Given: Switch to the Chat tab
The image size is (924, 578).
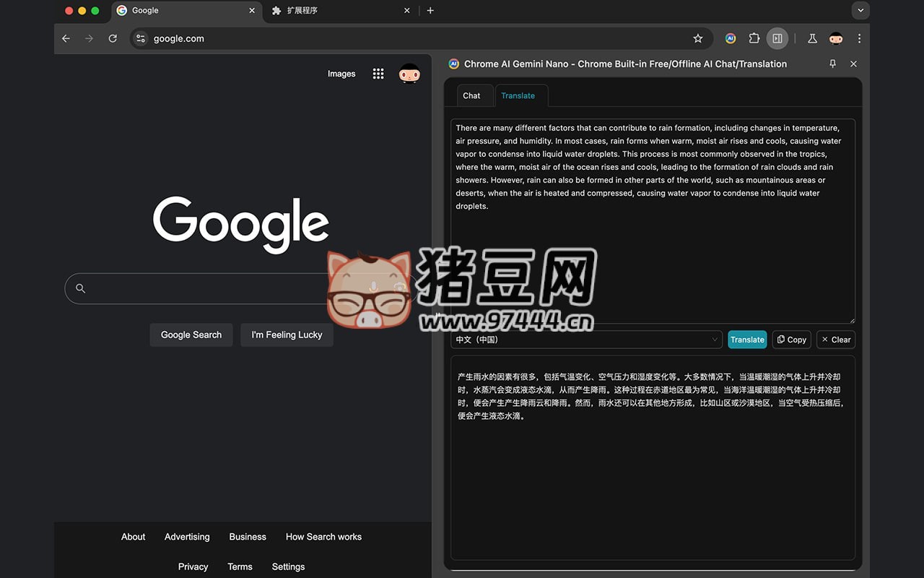Looking at the screenshot, I should pos(471,95).
